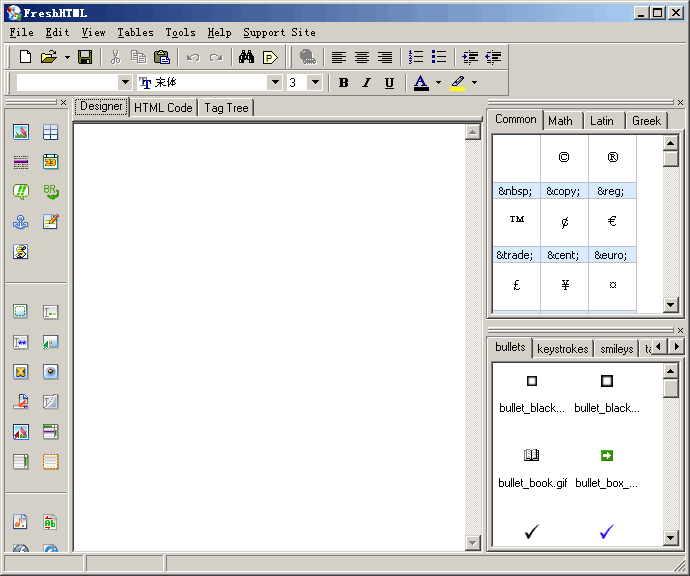The height and width of the screenshot is (576, 690).
Task: Open the paragraph style dropdown
Action: coord(125,82)
